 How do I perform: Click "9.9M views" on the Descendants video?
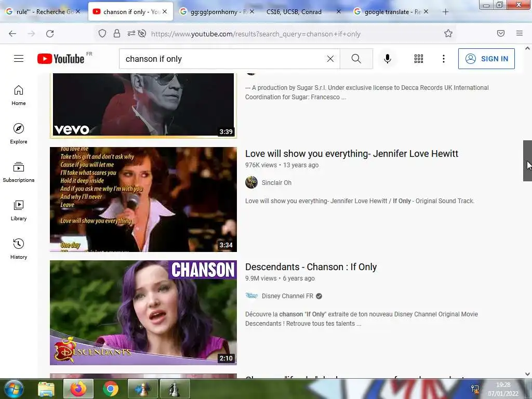[261, 278]
